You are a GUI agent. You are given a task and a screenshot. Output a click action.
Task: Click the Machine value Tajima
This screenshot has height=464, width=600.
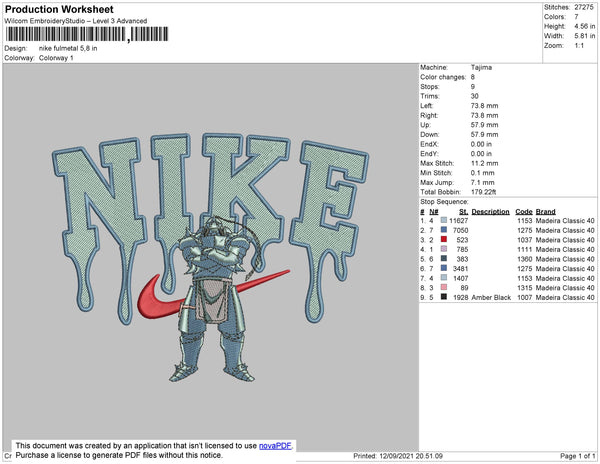click(481, 67)
